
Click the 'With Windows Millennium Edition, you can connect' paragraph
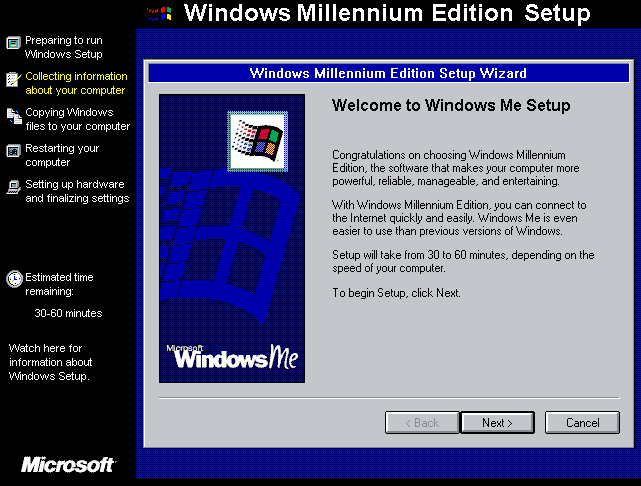click(459, 218)
